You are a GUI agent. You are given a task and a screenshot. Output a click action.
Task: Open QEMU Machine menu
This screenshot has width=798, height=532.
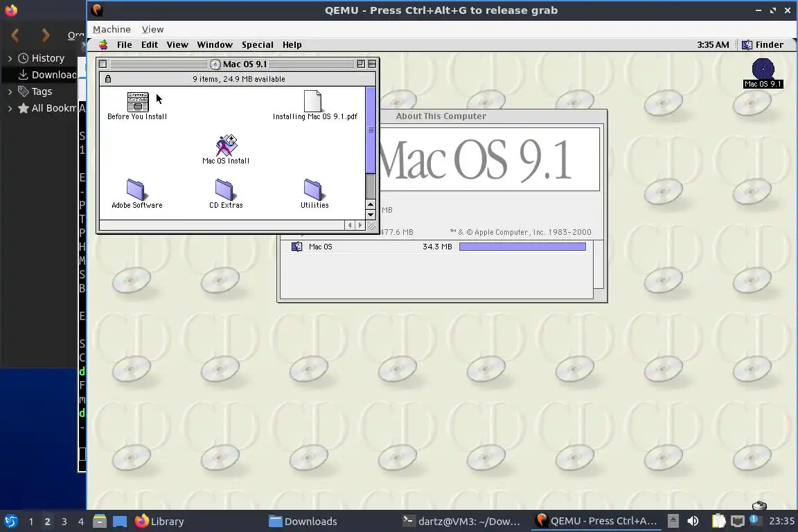(112, 30)
